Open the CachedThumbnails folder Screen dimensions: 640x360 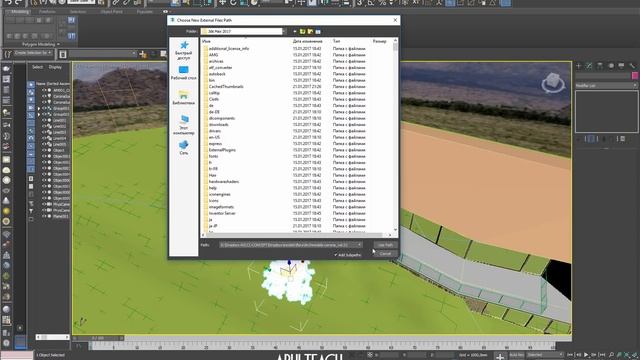226,87
